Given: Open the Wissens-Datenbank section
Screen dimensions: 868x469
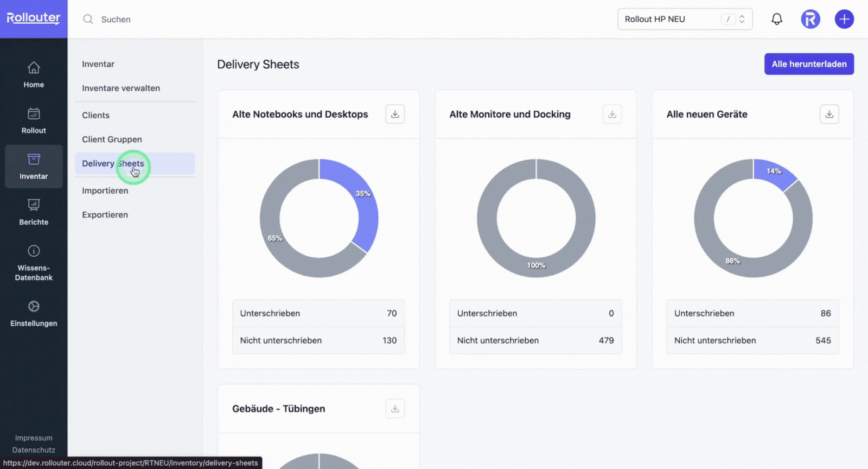Looking at the screenshot, I should click(34, 263).
